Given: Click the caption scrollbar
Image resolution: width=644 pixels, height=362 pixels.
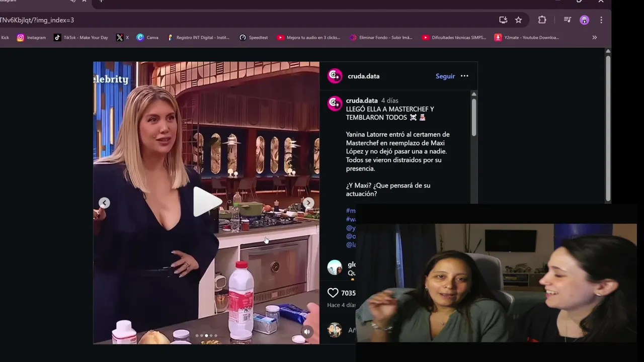Looking at the screenshot, I should point(474,117).
